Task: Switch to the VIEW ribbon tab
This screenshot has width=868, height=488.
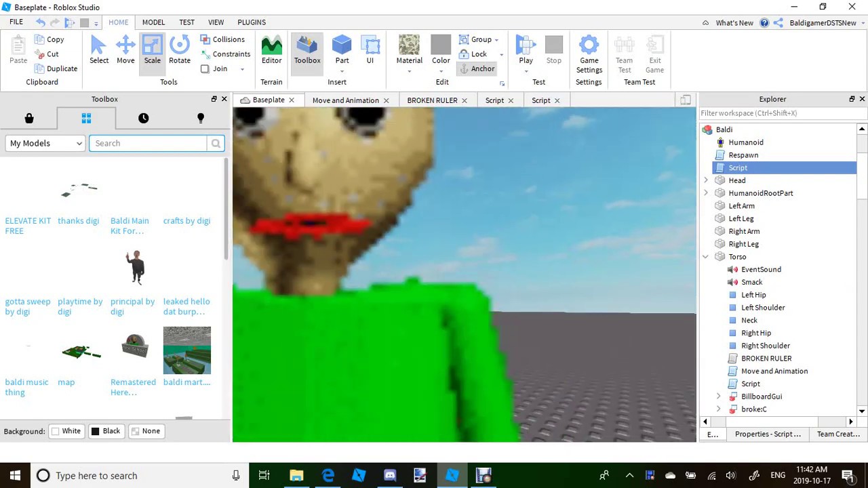Action: coord(216,22)
